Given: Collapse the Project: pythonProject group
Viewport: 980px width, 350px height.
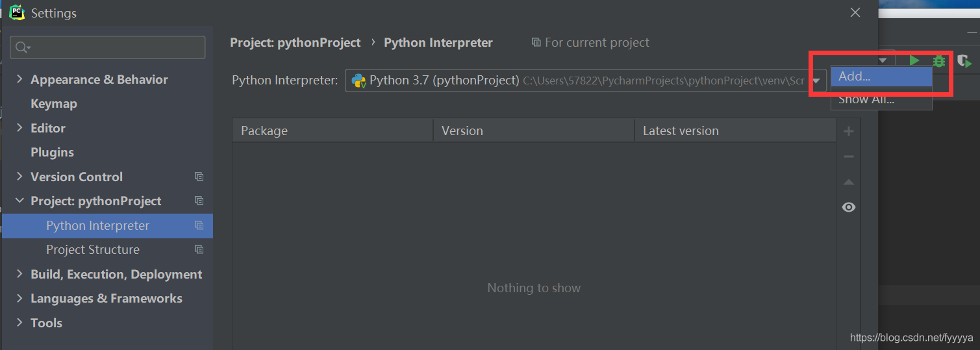Looking at the screenshot, I should [19, 201].
